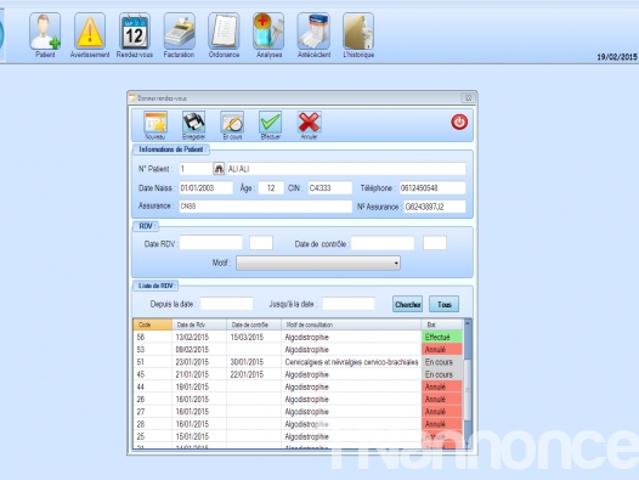Select the row with code 56
639x480 pixels.
click(298, 337)
